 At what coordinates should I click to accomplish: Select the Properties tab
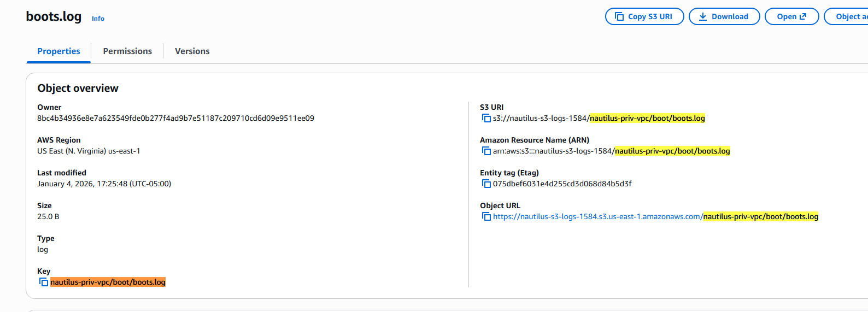pyautogui.click(x=58, y=51)
